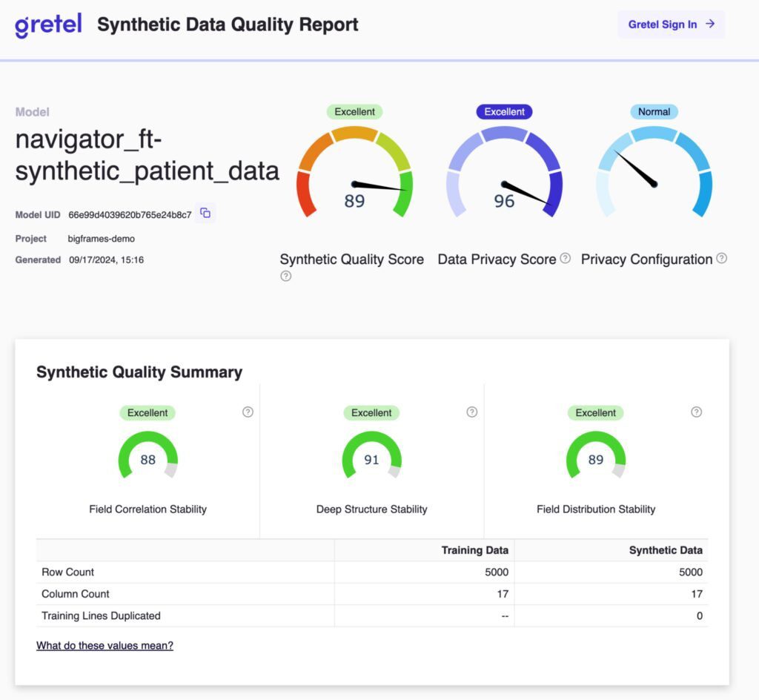Click the Deep Structure Stability help icon
This screenshot has height=700, width=759.
471,412
